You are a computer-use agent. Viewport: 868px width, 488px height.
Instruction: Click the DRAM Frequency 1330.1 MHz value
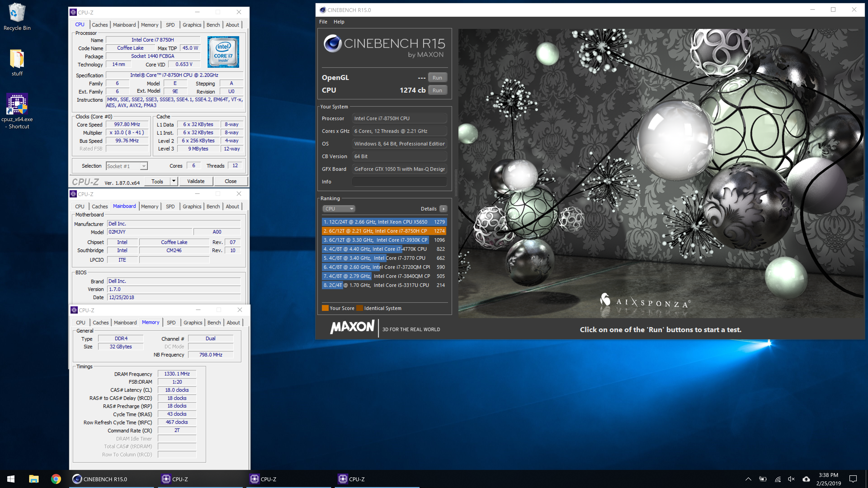[177, 373]
